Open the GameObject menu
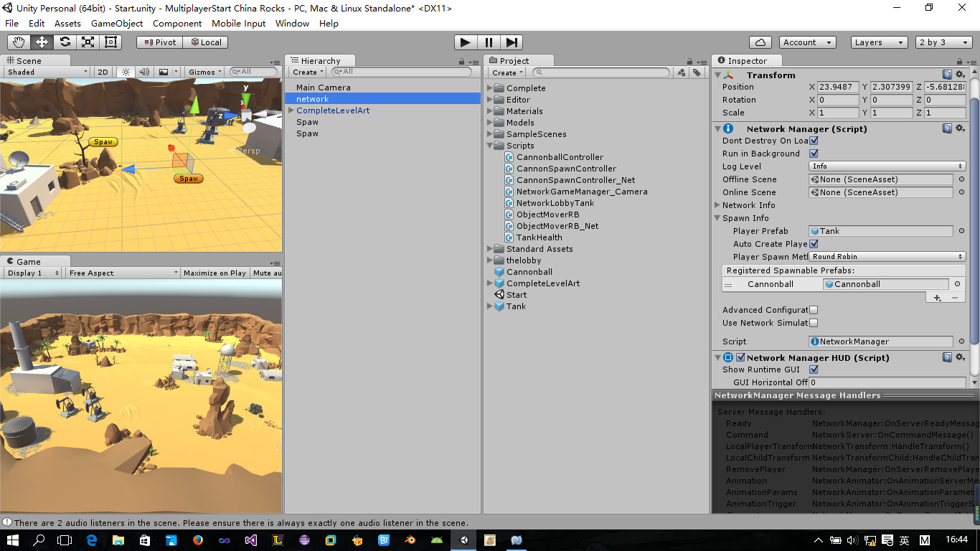 pyautogui.click(x=117, y=23)
